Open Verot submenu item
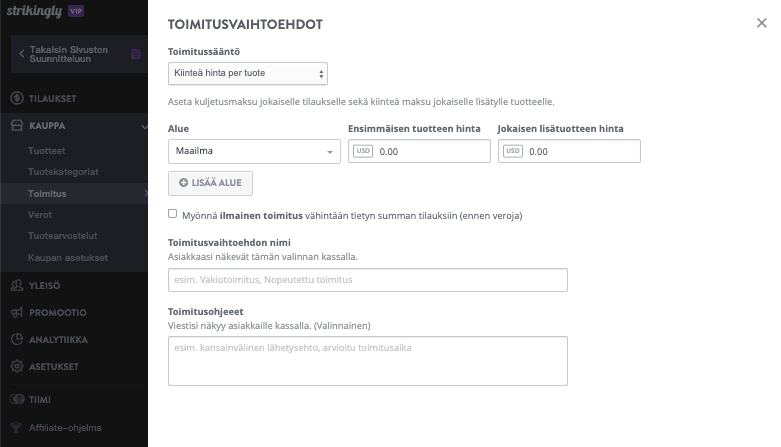This screenshot has height=447, width=781. pyautogui.click(x=40, y=215)
